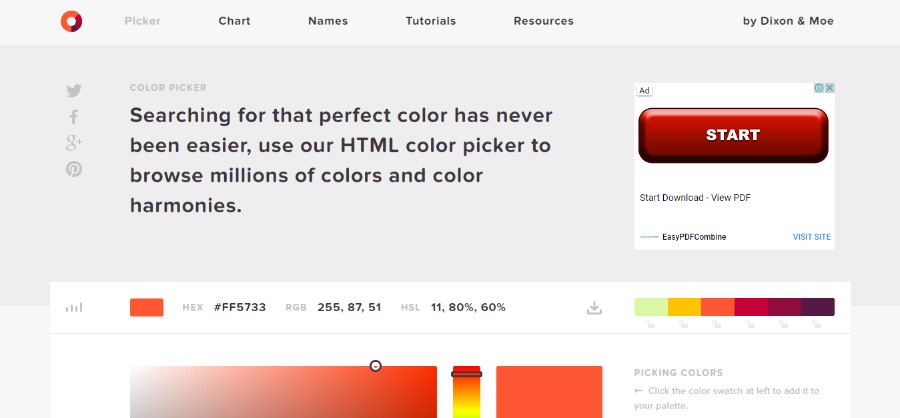Share the page via Facebook icon
The height and width of the screenshot is (418, 900).
[x=73, y=117]
